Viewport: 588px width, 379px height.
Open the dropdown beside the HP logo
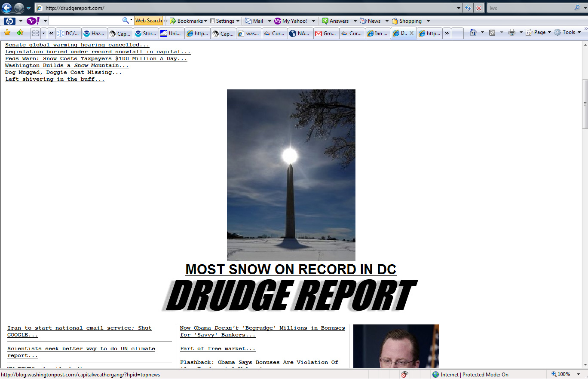20,21
